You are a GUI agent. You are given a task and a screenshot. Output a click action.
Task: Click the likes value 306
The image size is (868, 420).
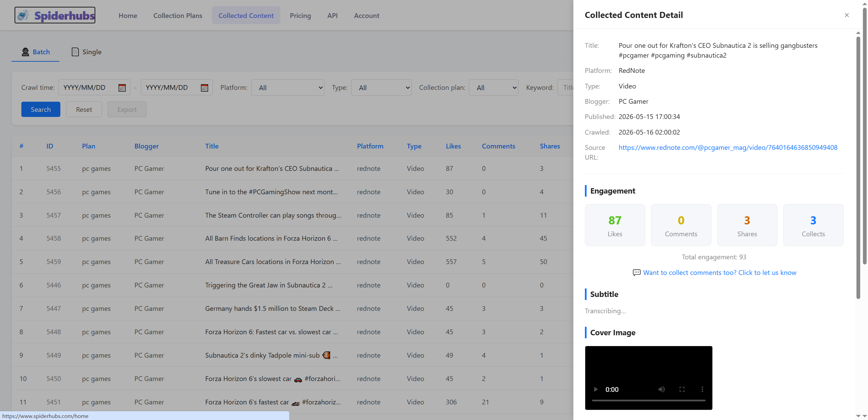coord(451,402)
